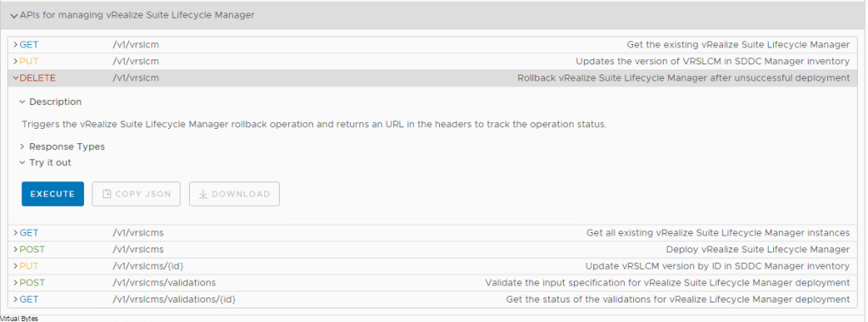Expand the POST /v1/vrslcms/validations chevron
Viewport: 868px width, 322px height.
pos(15,283)
